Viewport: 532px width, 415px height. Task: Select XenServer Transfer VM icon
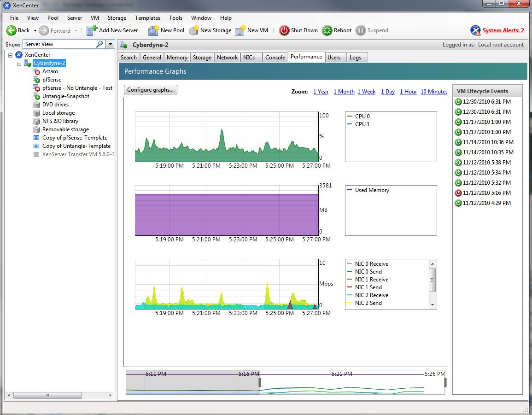tap(36, 154)
